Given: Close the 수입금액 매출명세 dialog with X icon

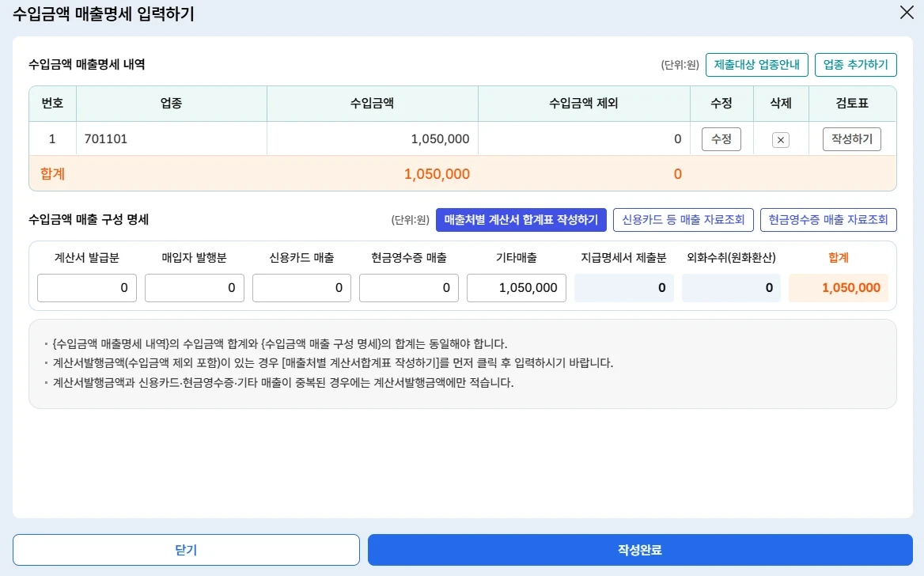Looking at the screenshot, I should pos(906,13).
